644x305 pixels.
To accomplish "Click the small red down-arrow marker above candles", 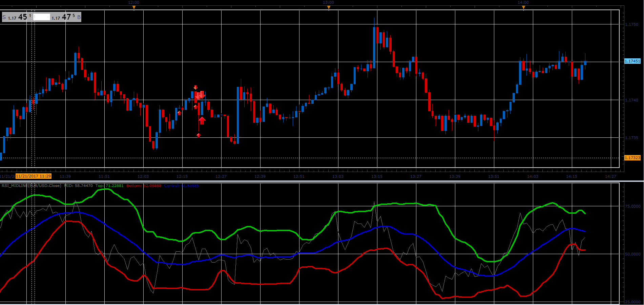I will (x=195, y=88).
